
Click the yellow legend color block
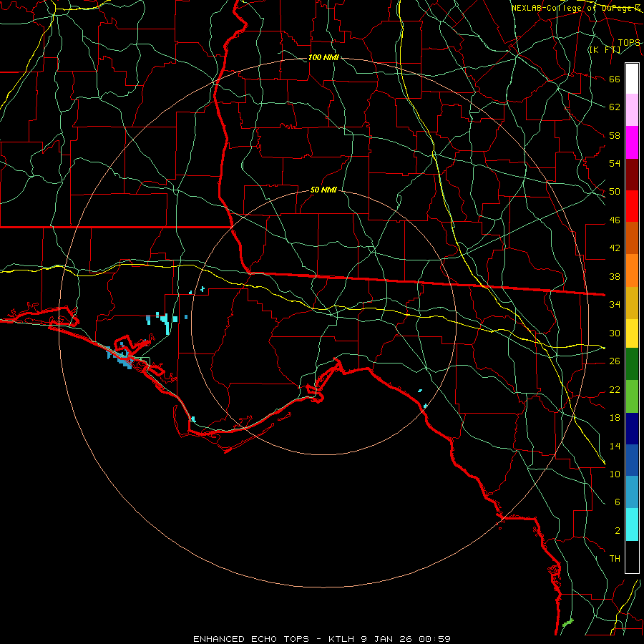[632, 333]
